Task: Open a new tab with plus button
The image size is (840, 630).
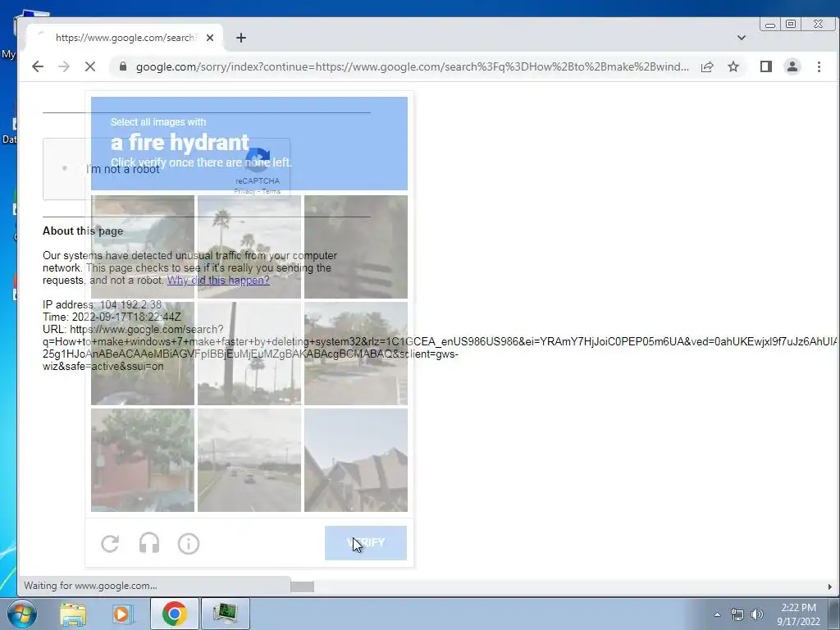Action: coord(241,38)
